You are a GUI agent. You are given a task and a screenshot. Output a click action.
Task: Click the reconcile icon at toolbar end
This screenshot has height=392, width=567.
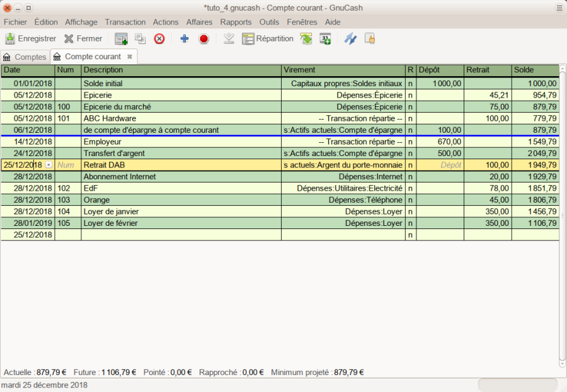click(370, 38)
